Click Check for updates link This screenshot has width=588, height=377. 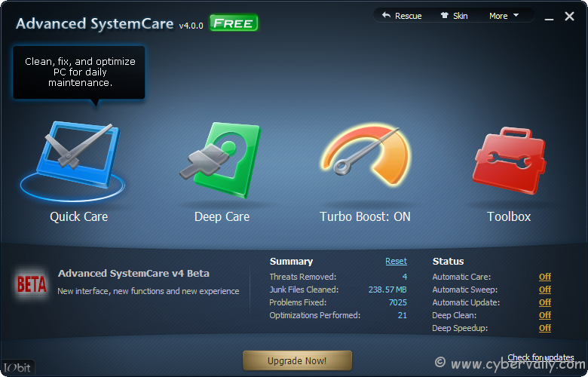[541, 357]
